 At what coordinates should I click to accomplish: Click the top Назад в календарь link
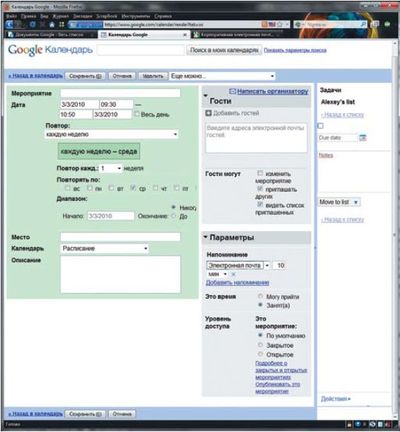[x=35, y=76]
